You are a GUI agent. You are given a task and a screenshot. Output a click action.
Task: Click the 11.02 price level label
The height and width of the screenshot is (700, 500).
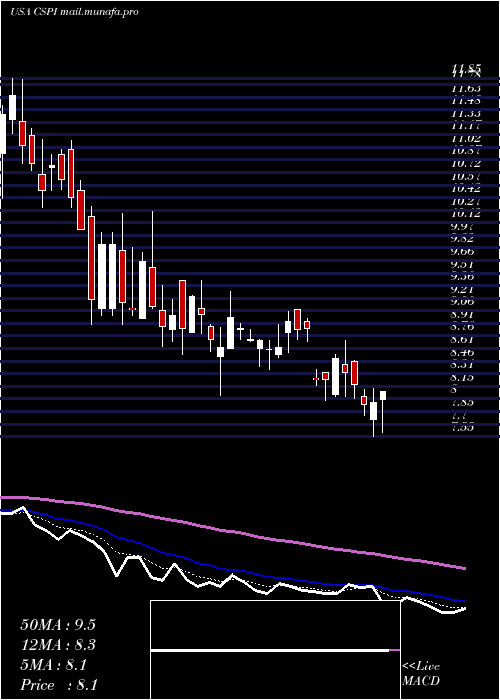click(x=466, y=138)
